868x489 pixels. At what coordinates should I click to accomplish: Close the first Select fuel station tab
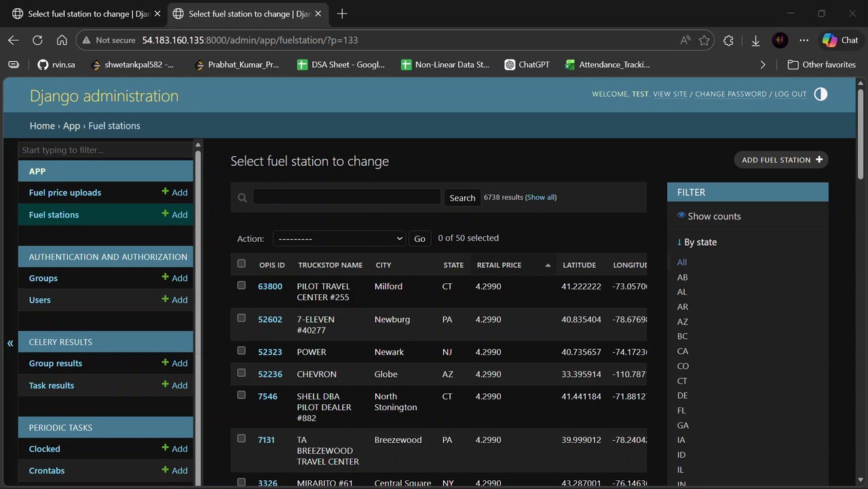(x=157, y=14)
